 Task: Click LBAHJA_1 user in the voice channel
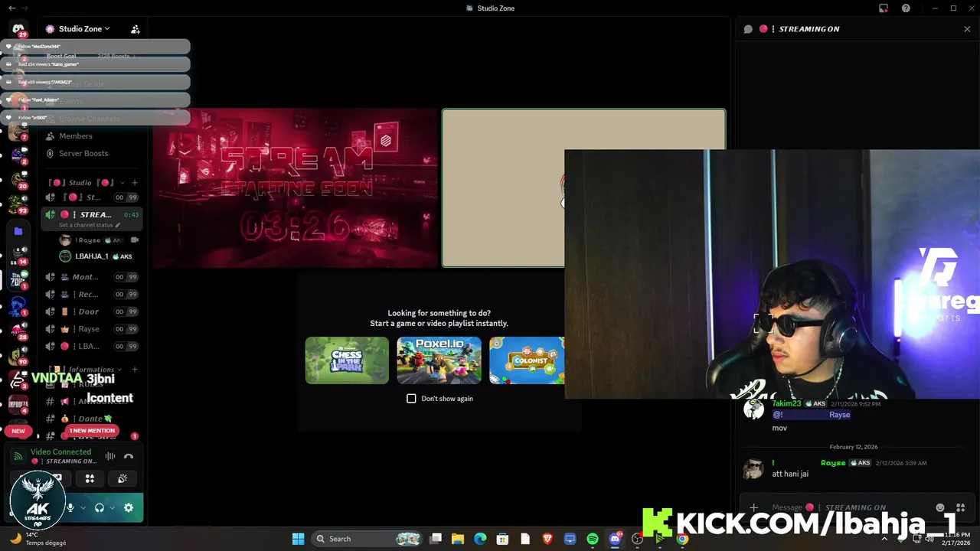click(x=96, y=256)
